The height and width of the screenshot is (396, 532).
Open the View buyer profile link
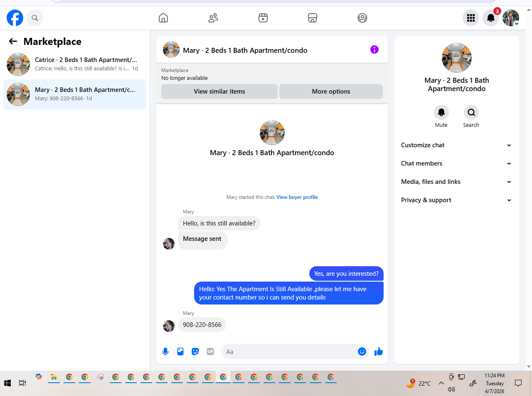pyautogui.click(x=297, y=197)
